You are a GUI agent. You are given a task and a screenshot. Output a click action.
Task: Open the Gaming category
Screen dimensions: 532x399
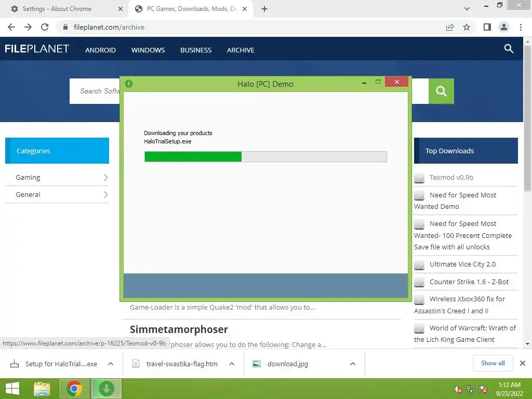tap(28, 178)
